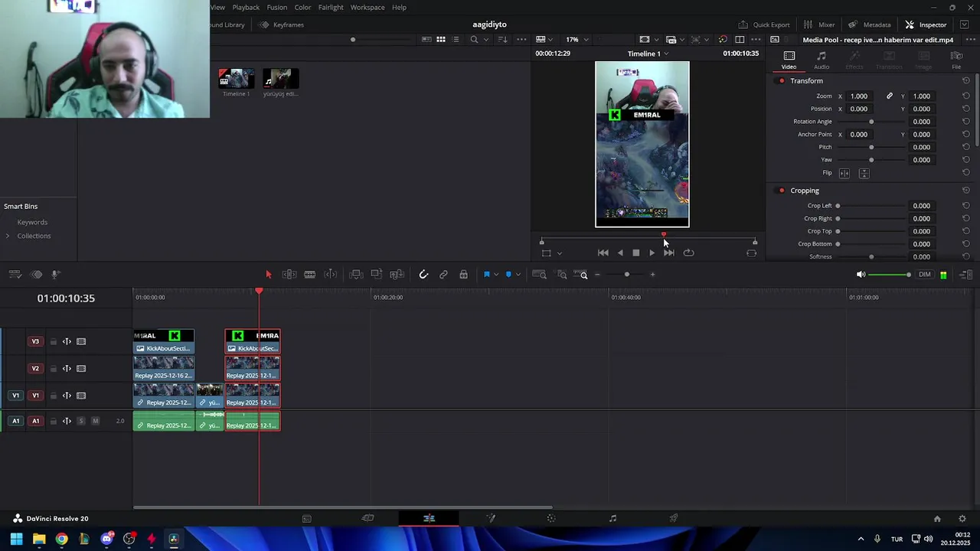The height and width of the screenshot is (551, 980).
Task: Click the Overwrite Clip toolbar icon
Action: pyautogui.click(x=376, y=274)
